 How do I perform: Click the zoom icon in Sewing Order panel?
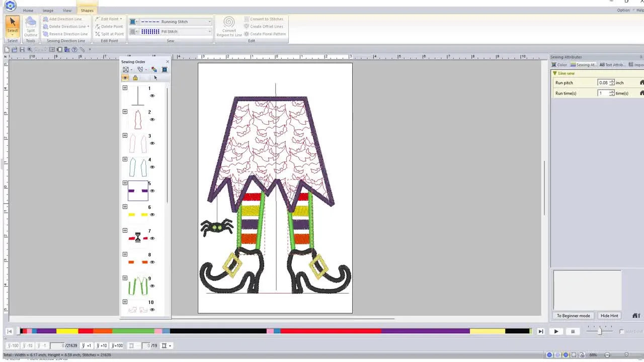[x=126, y=69]
